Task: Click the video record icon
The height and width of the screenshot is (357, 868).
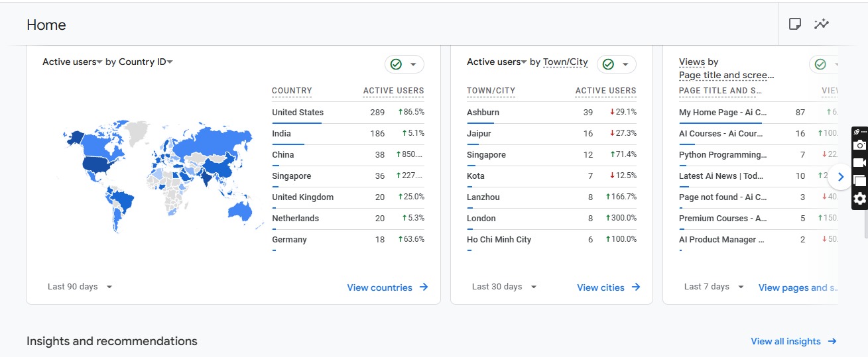Action: (859, 163)
